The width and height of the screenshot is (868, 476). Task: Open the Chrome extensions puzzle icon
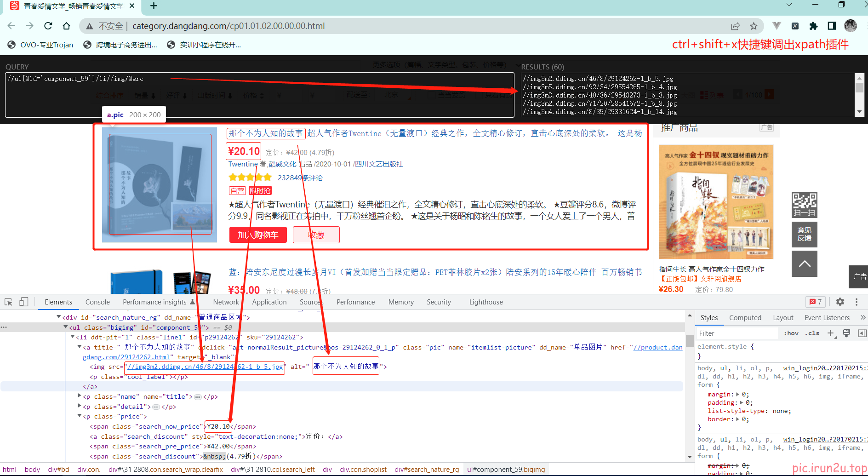coord(813,26)
